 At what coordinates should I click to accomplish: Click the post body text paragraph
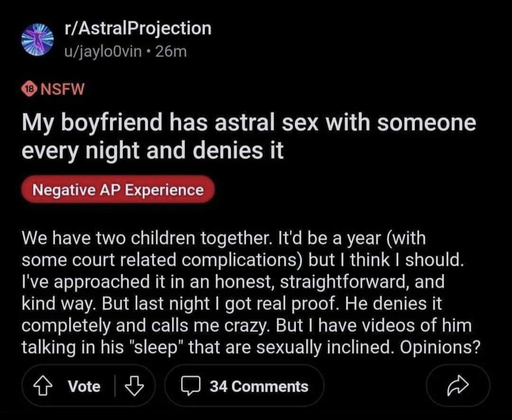point(251,292)
